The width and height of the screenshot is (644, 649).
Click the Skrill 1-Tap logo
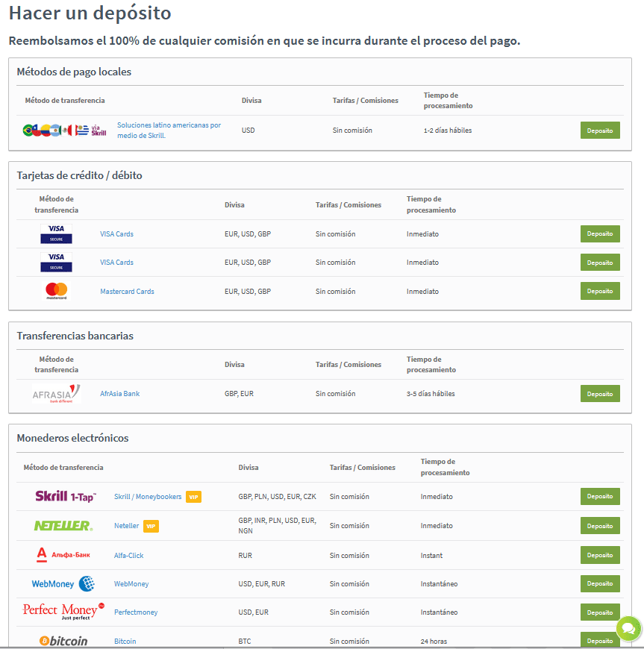66,496
